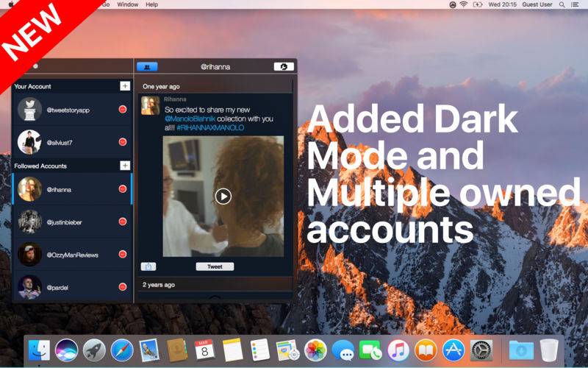
Task: Open Notification Center from the menu bar
Action: [575, 4]
